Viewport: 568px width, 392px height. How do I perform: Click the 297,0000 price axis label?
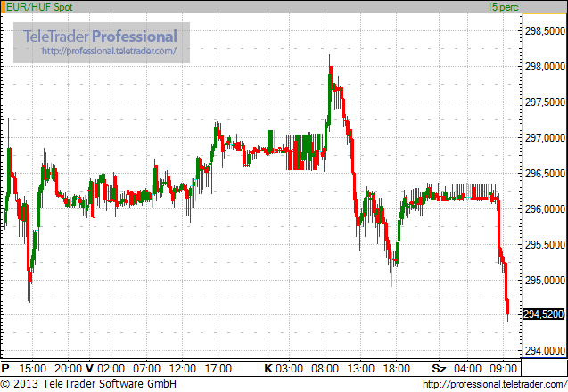(x=545, y=138)
